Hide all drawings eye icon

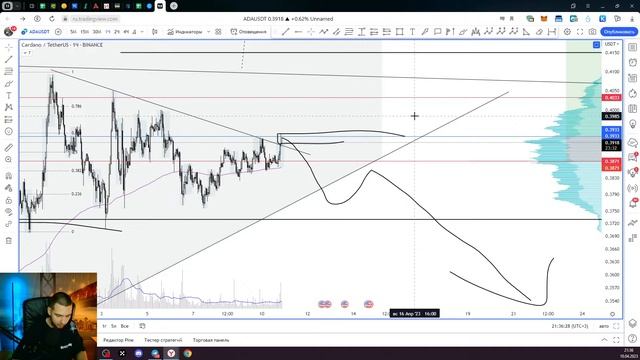pyautogui.click(x=9, y=212)
